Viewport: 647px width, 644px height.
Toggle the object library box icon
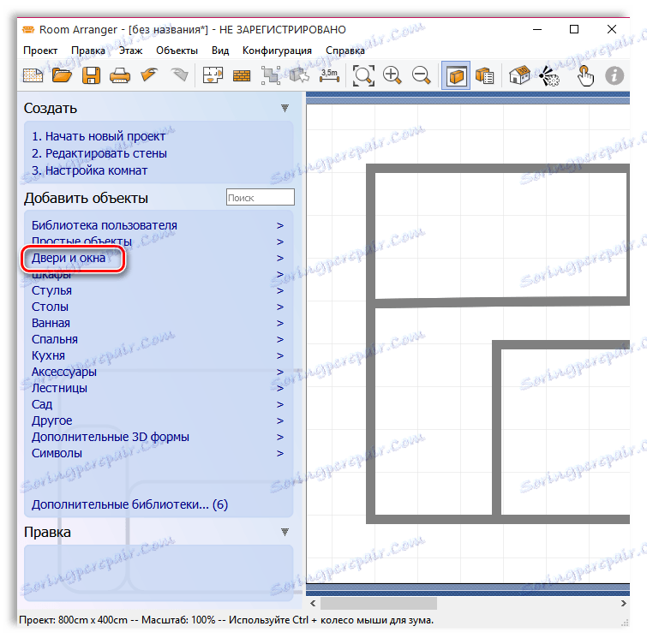pos(456,76)
